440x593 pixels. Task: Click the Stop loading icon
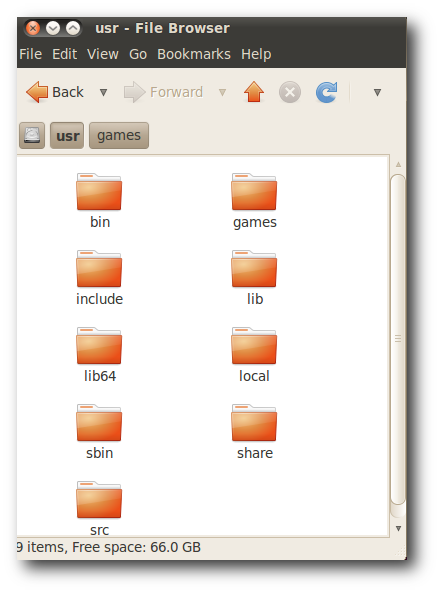click(290, 92)
